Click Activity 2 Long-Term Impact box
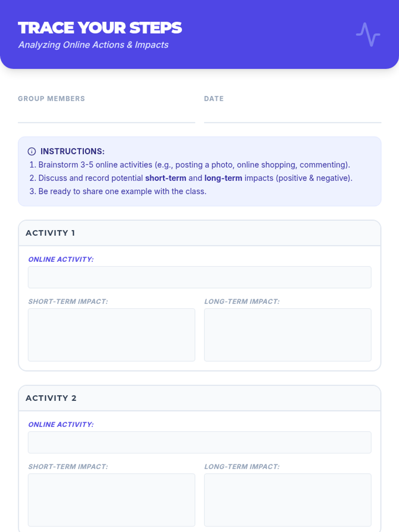Image resolution: width=399 pixels, height=532 pixels. [x=288, y=500]
